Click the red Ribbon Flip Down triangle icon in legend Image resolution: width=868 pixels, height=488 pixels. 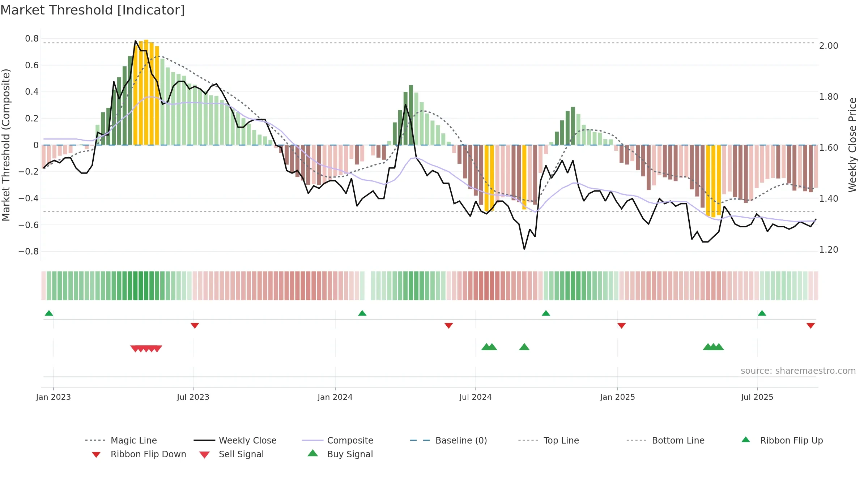(x=96, y=455)
